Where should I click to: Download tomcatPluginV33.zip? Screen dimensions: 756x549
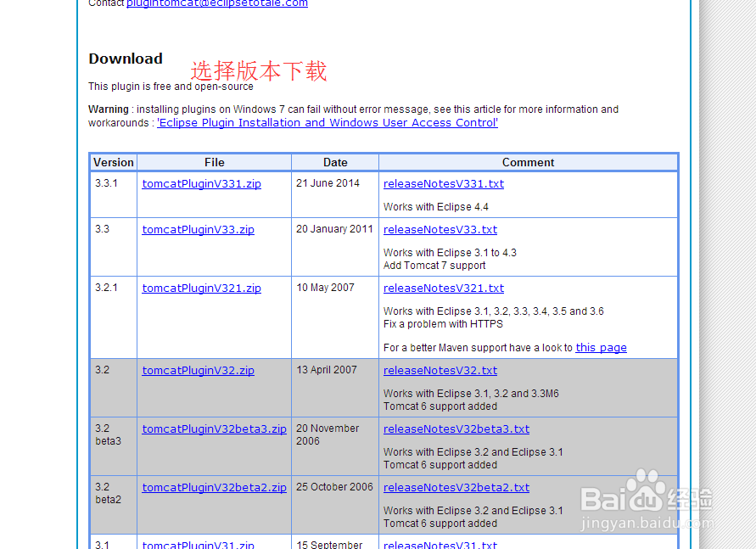pyautogui.click(x=199, y=230)
